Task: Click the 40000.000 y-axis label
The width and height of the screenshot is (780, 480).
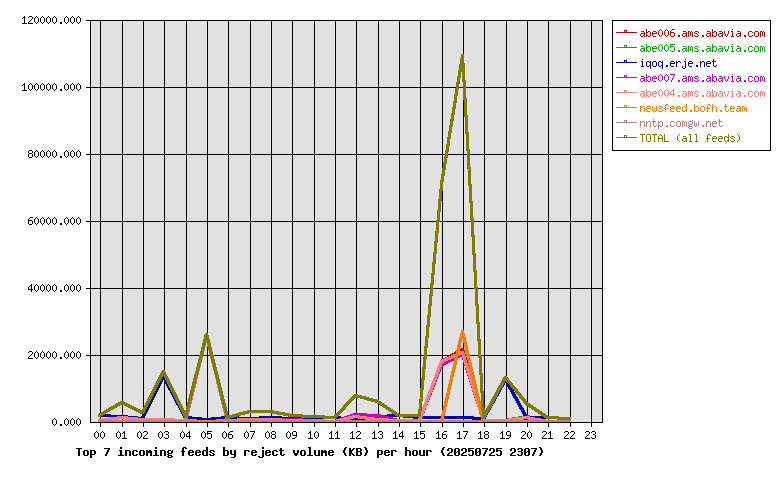Action: click(x=54, y=288)
